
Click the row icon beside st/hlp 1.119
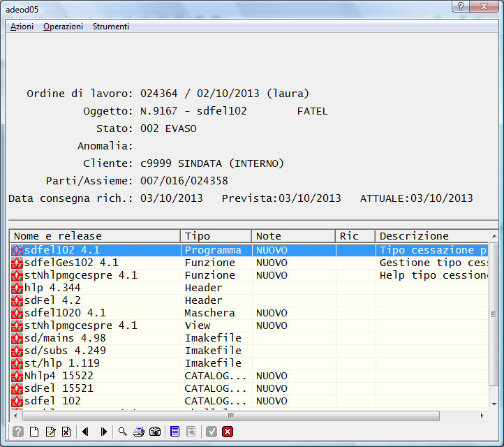pyautogui.click(x=17, y=363)
